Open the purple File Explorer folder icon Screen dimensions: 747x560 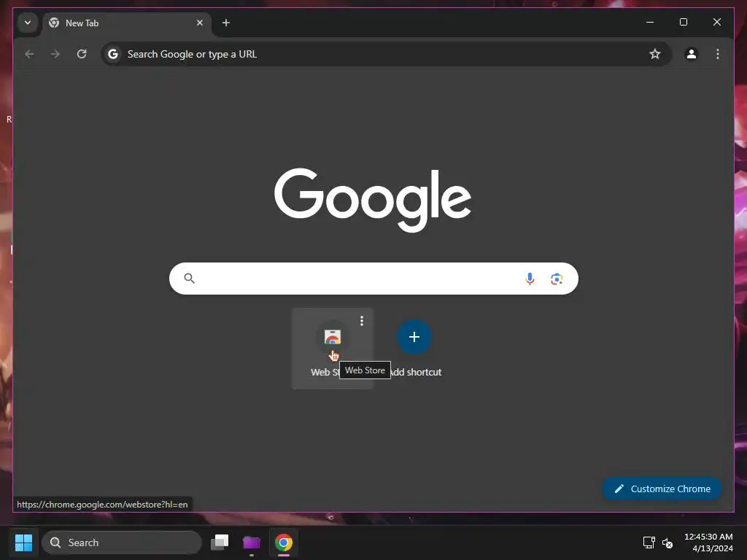pyautogui.click(x=252, y=542)
